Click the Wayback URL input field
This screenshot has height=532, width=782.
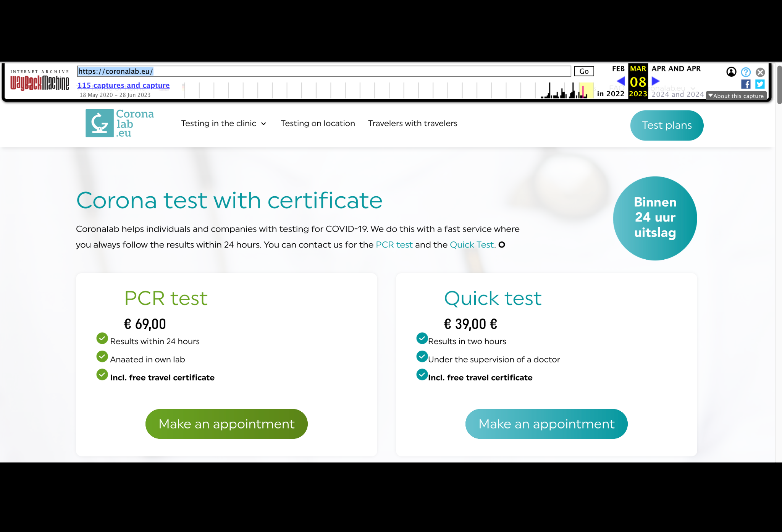click(324, 71)
